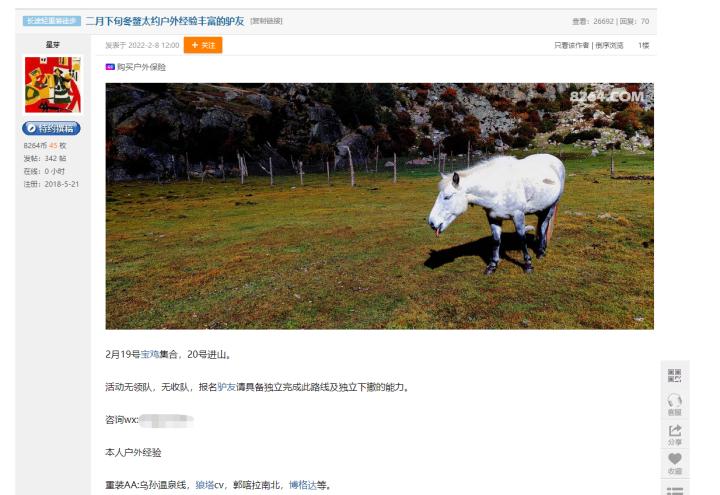The width and height of the screenshot is (720, 495).
Task: Open the QR code icon in side toolbar
Action: 675,375
